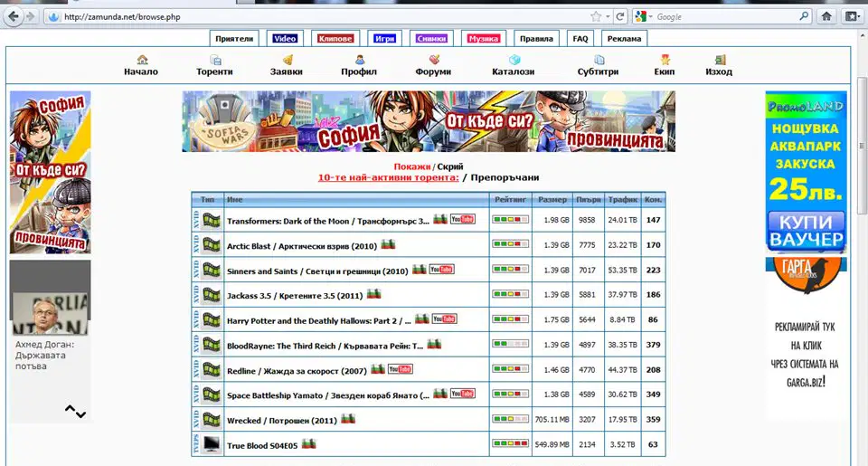This screenshot has height=466, width=868.
Task: Run search with the magnifier icon
Action: click(x=805, y=16)
